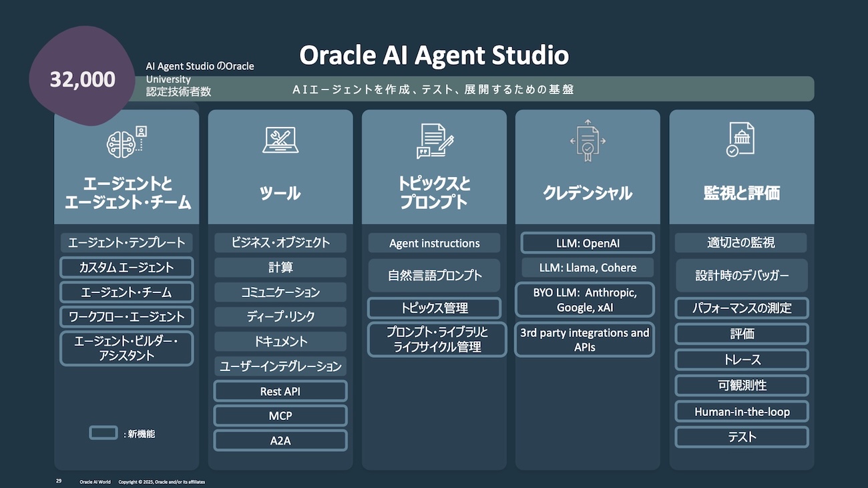Click the パフォーマンスの測定 box
Screen dimensions: 868x488
pos(742,308)
